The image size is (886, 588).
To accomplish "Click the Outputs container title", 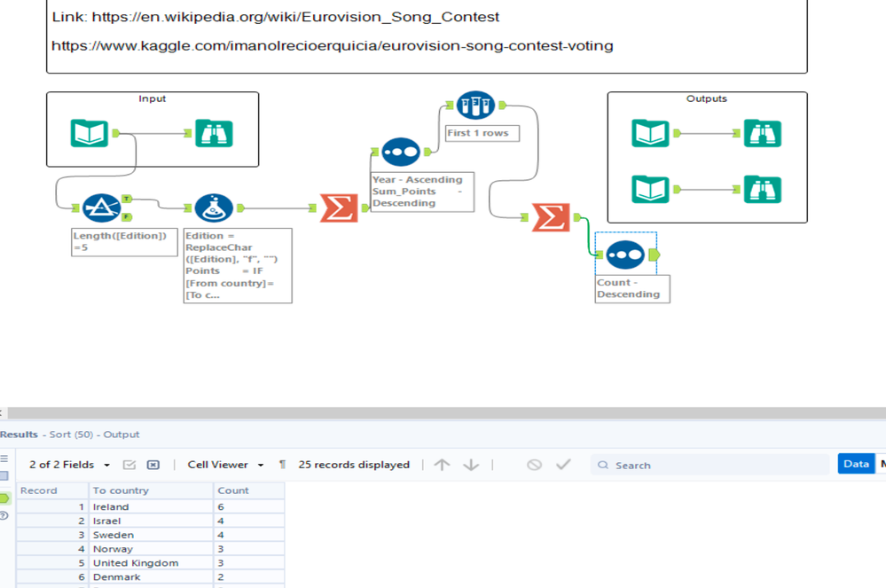I will tap(706, 98).
